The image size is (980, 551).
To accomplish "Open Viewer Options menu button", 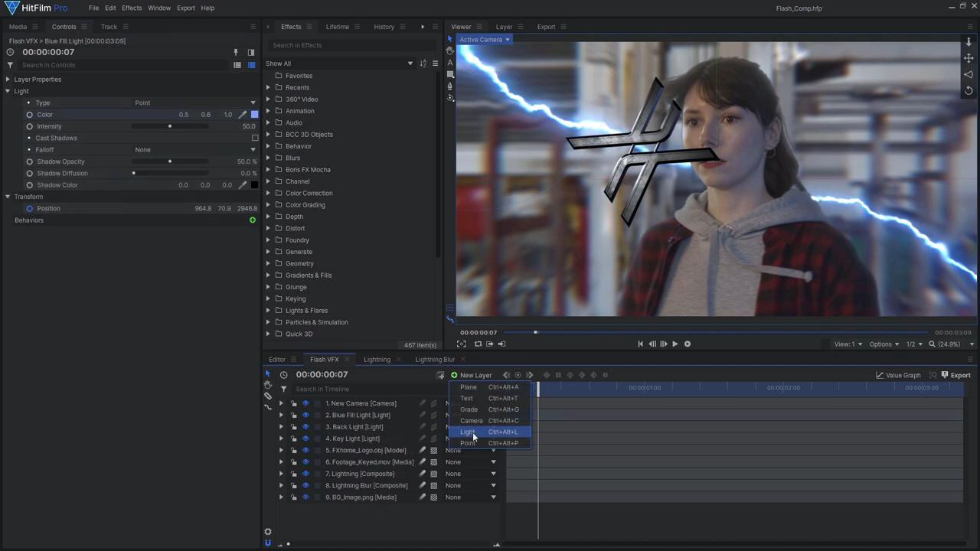I will pyautogui.click(x=884, y=344).
